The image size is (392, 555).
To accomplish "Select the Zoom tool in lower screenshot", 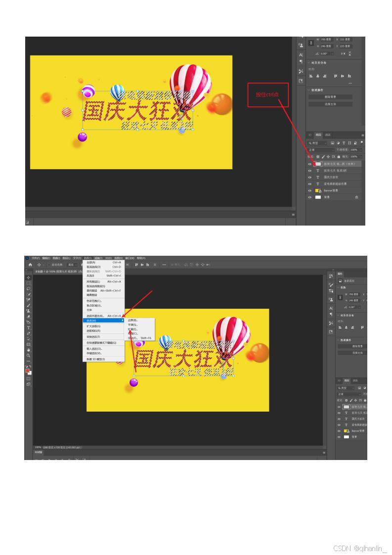I will click(28, 355).
